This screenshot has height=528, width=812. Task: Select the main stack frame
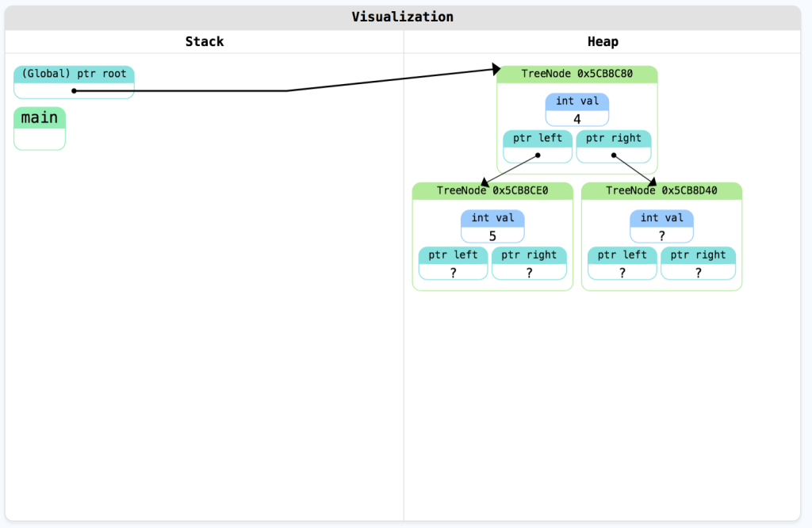click(x=40, y=118)
